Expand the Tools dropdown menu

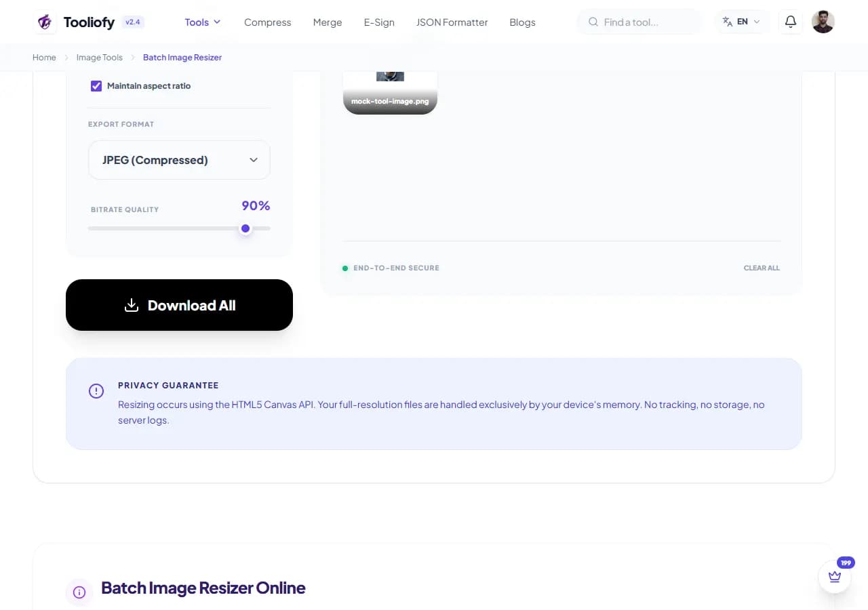click(203, 22)
